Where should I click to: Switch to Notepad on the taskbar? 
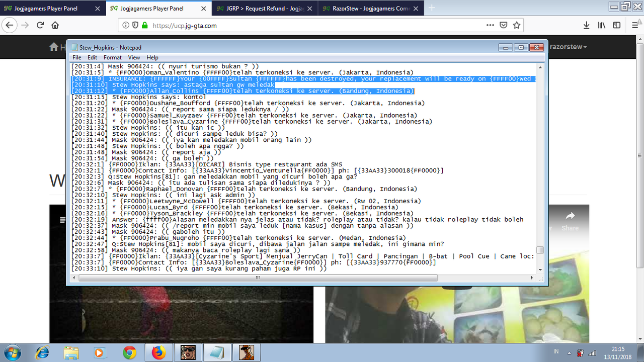click(218, 352)
